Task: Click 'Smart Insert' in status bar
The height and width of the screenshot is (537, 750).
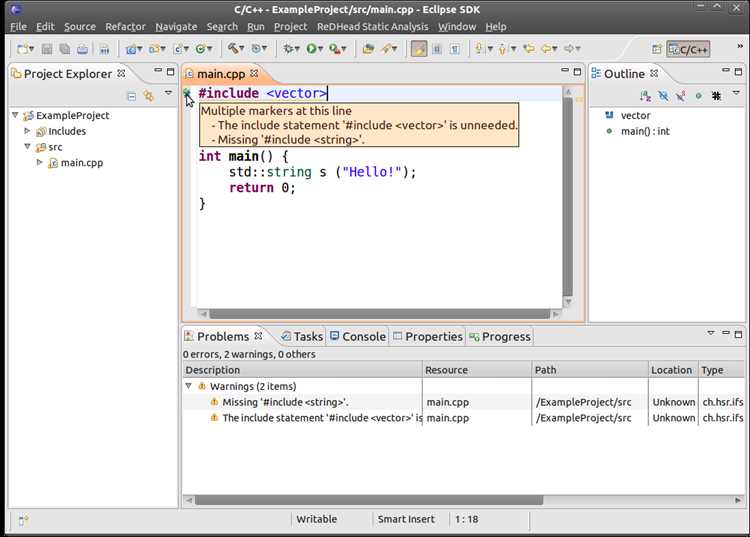Action: coord(406,519)
